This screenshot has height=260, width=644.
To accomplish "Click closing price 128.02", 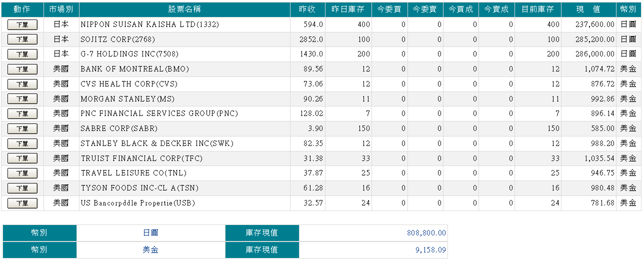I will click(x=311, y=113).
